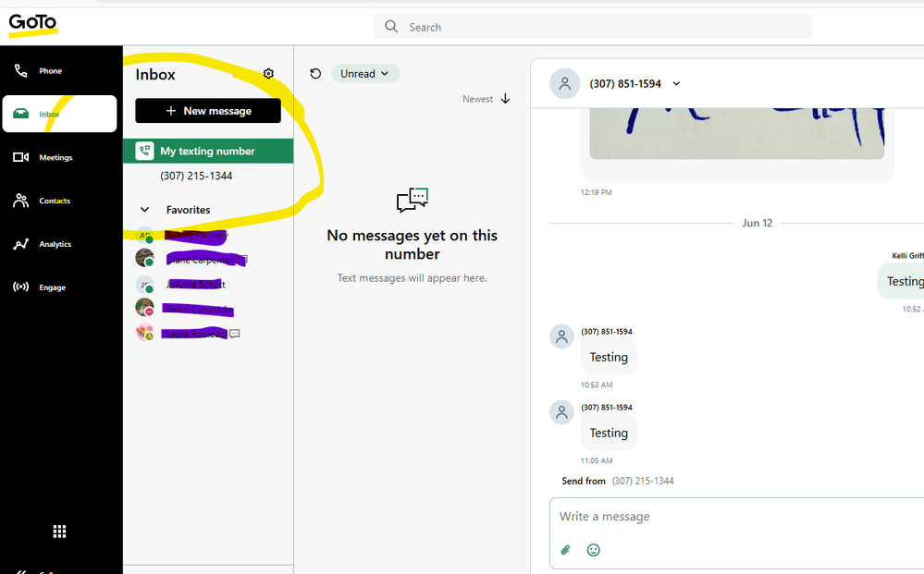Image resolution: width=924 pixels, height=574 pixels.
Task: Select the (307) 215-1344 number
Action: coord(196,176)
